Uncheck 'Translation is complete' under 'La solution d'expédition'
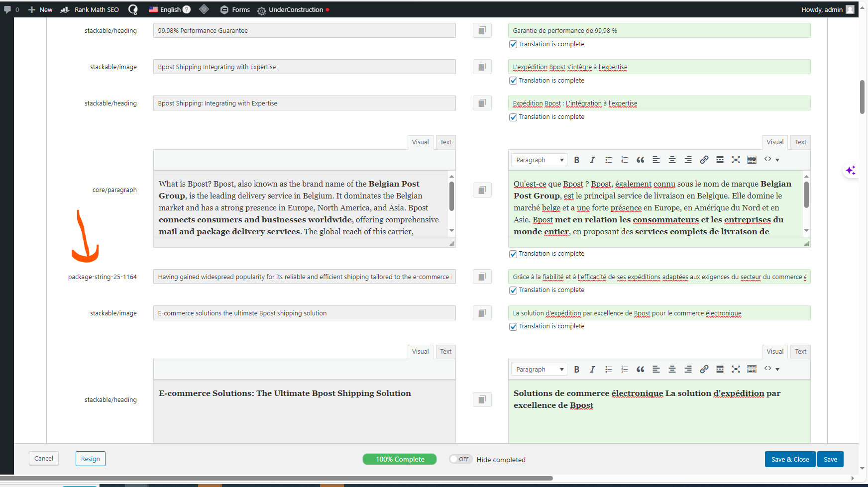868x487 pixels. tap(513, 327)
